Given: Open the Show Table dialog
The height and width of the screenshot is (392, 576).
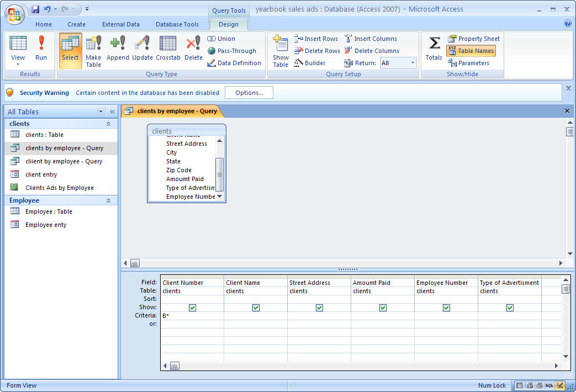Looking at the screenshot, I should tap(281, 51).
